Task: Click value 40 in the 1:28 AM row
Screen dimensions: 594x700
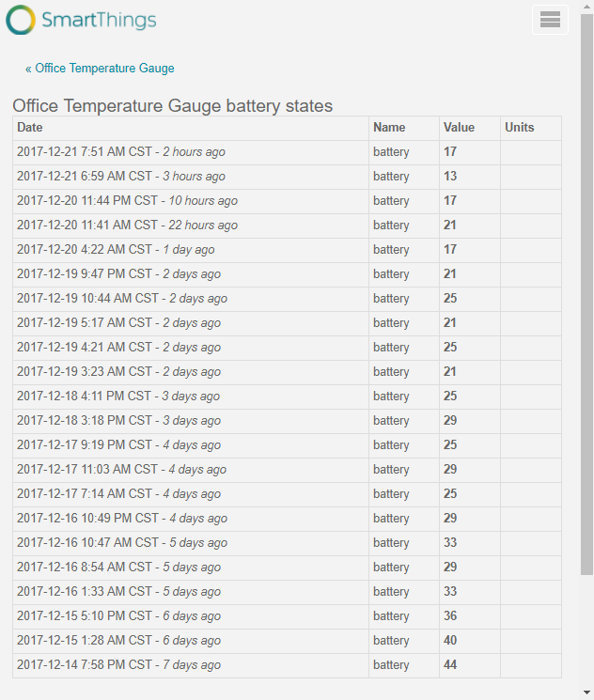Action: coord(450,640)
